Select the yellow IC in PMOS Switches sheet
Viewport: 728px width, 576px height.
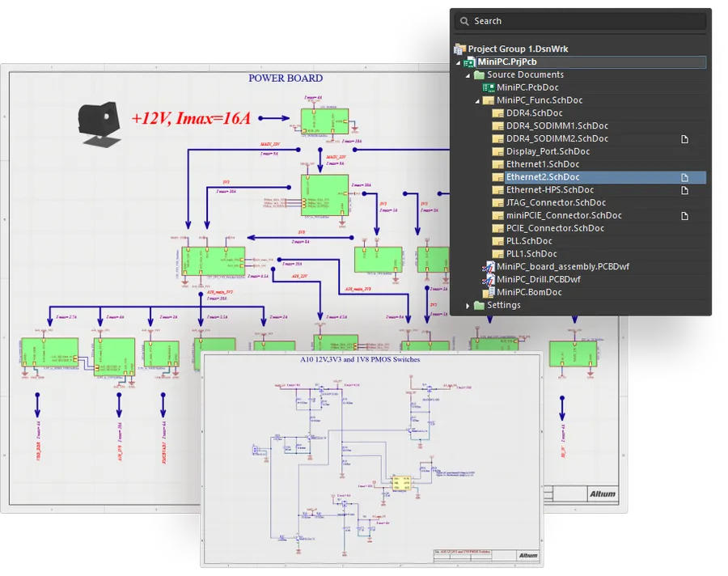(x=401, y=484)
